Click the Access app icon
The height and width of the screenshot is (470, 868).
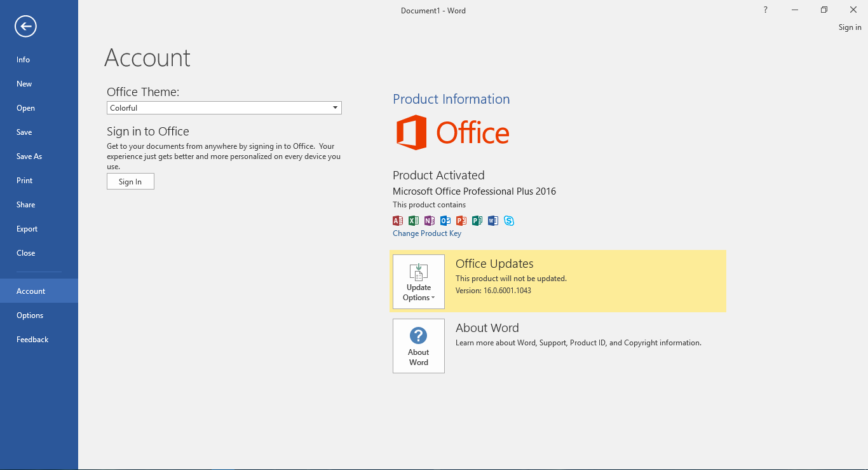[398, 221]
